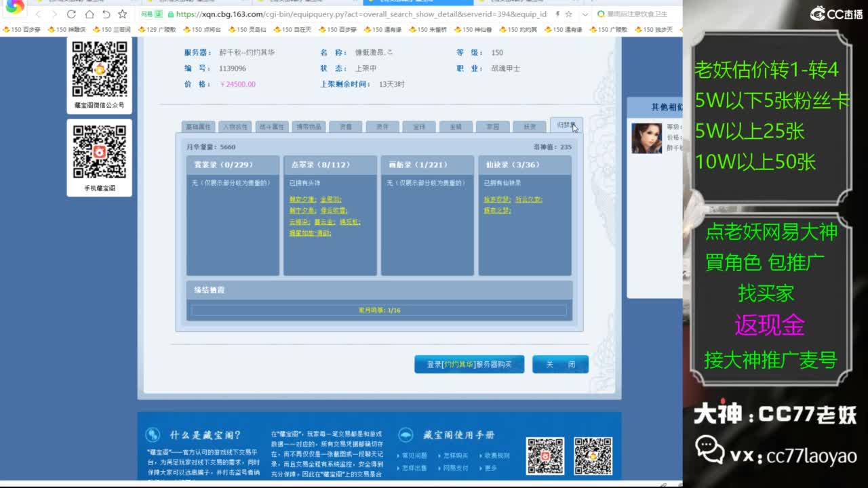Open the '150 自在天' bookmark
868x488 pixels.
[x=292, y=30]
